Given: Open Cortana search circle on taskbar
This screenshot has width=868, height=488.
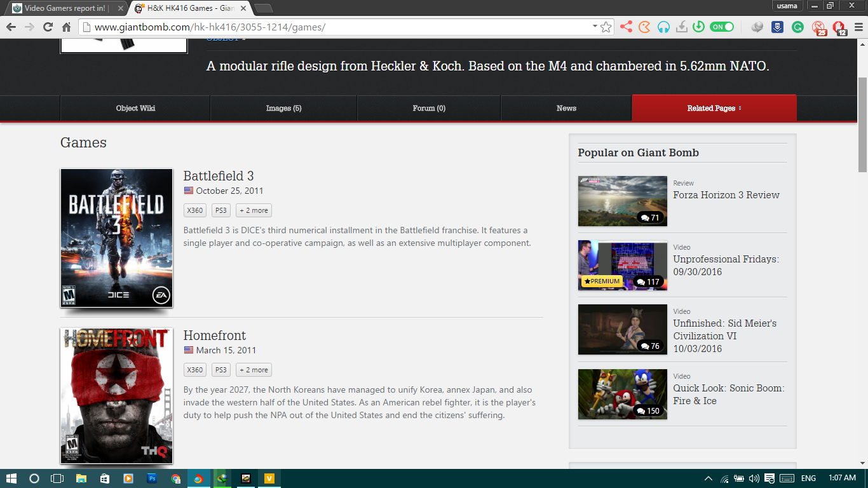Looking at the screenshot, I should point(34,478).
